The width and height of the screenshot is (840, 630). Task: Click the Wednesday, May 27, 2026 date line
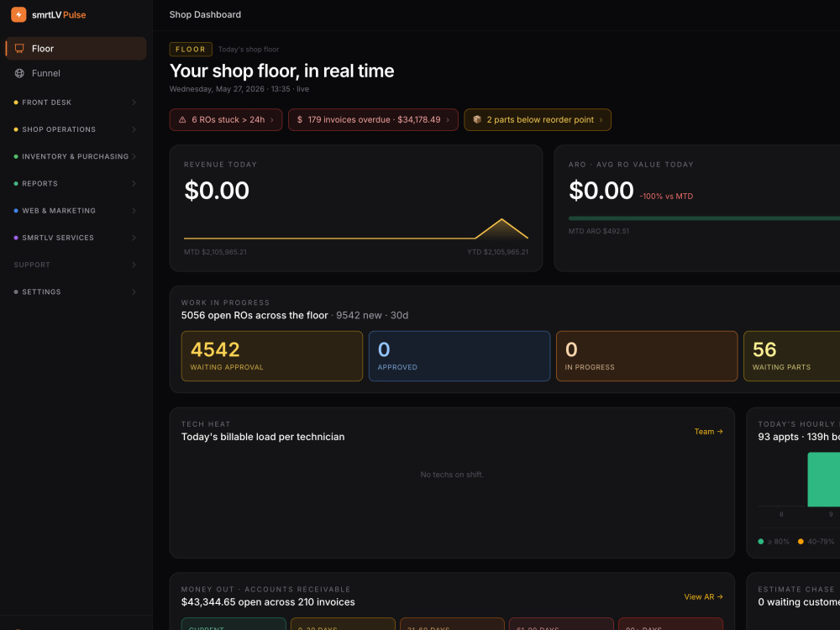(x=239, y=90)
